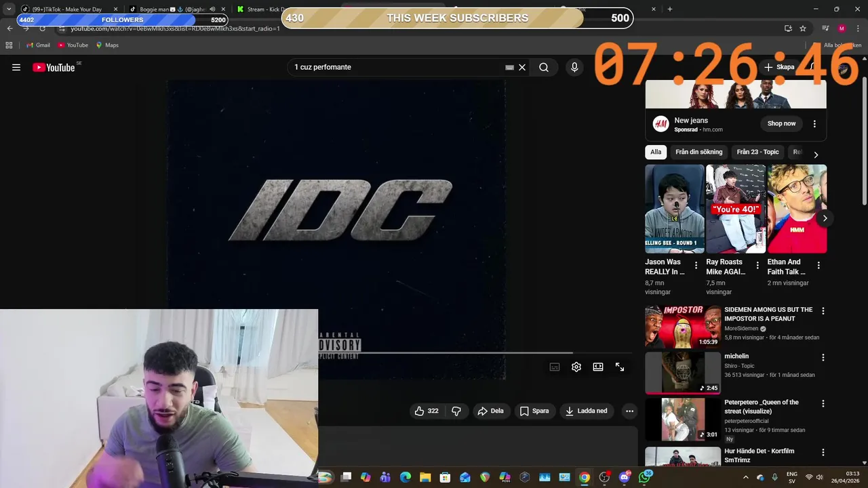Open SIDEMEN AMONG US video thumbnail
The image size is (868, 488).
683,326
